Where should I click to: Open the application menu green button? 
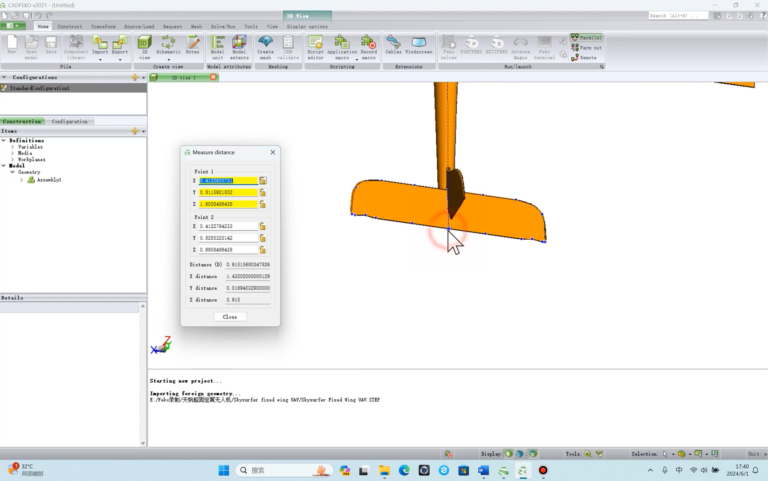coord(13,26)
